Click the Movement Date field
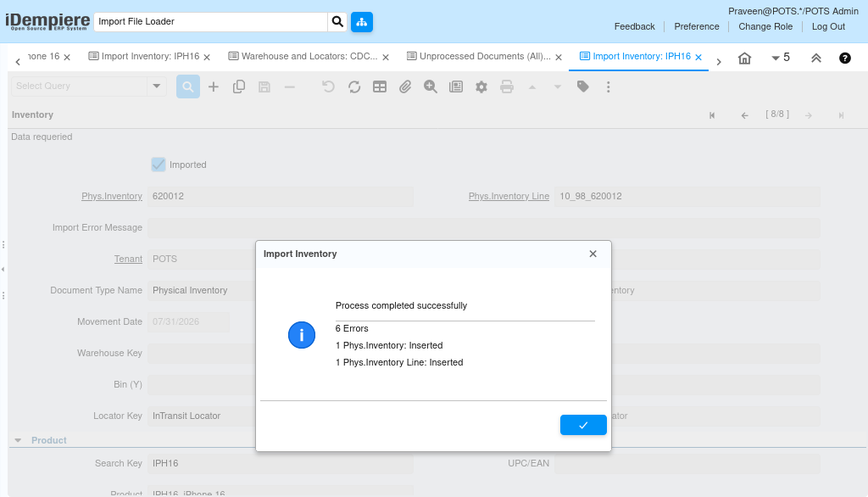 [188, 322]
